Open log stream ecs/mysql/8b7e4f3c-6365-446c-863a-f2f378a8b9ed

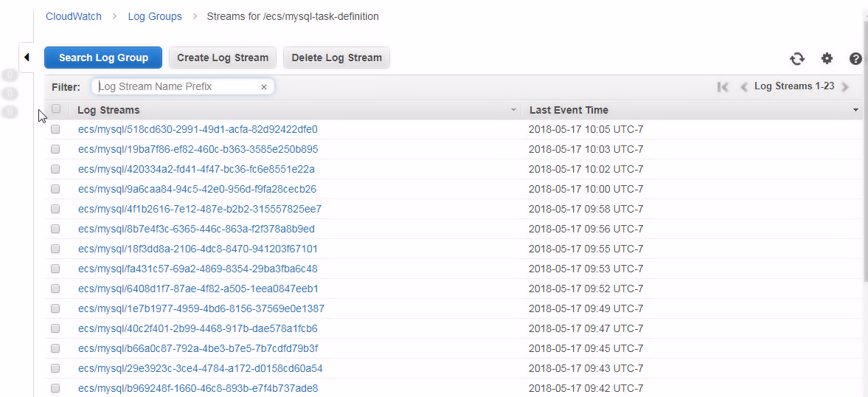coord(196,229)
